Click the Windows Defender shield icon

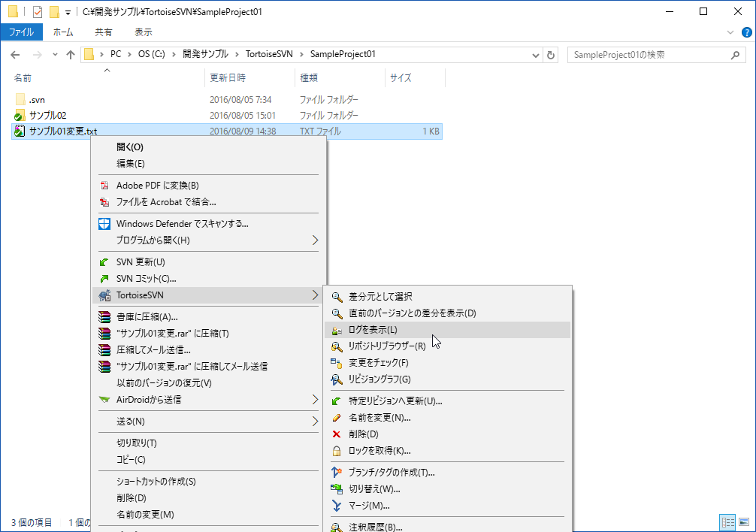pos(104,224)
